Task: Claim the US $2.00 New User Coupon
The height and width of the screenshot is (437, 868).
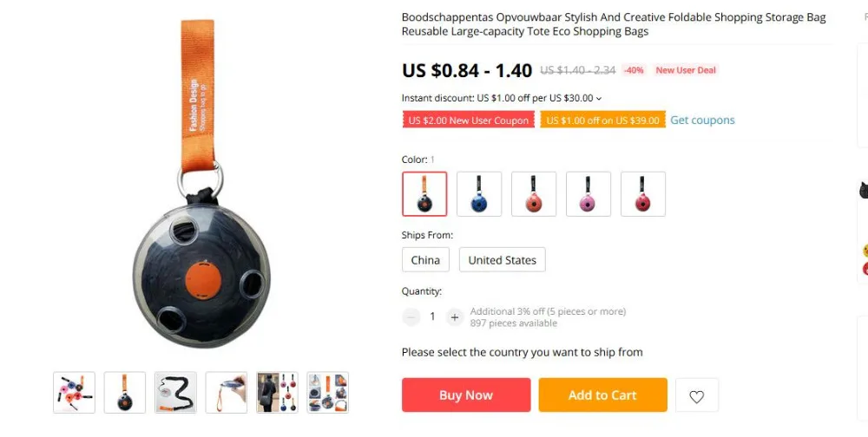Action: tap(469, 120)
